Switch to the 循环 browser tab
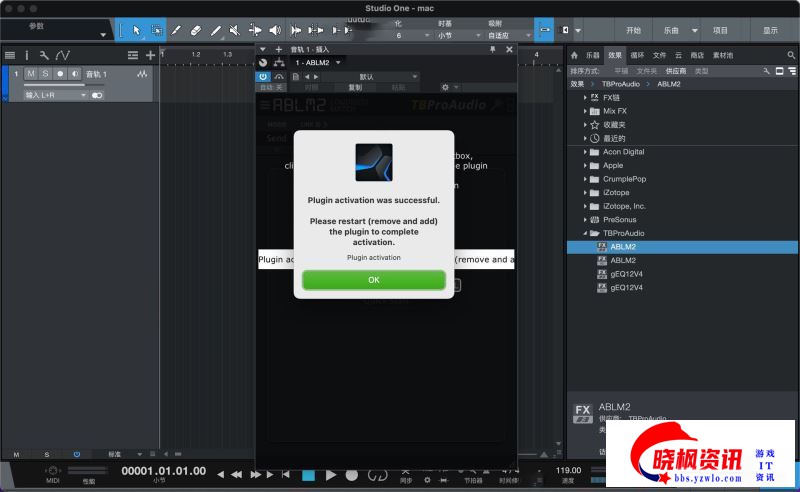The height and width of the screenshot is (492, 800). (x=637, y=55)
